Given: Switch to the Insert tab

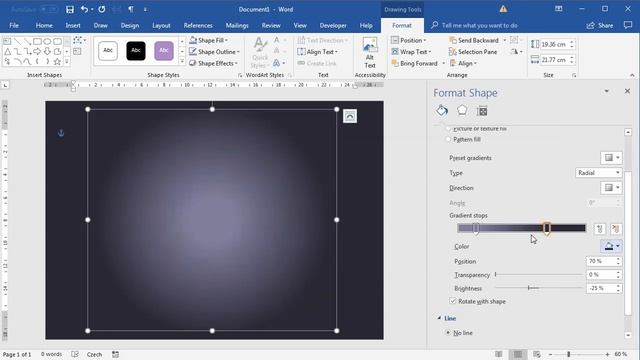Looking at the screenshot, I should [73, 25].
